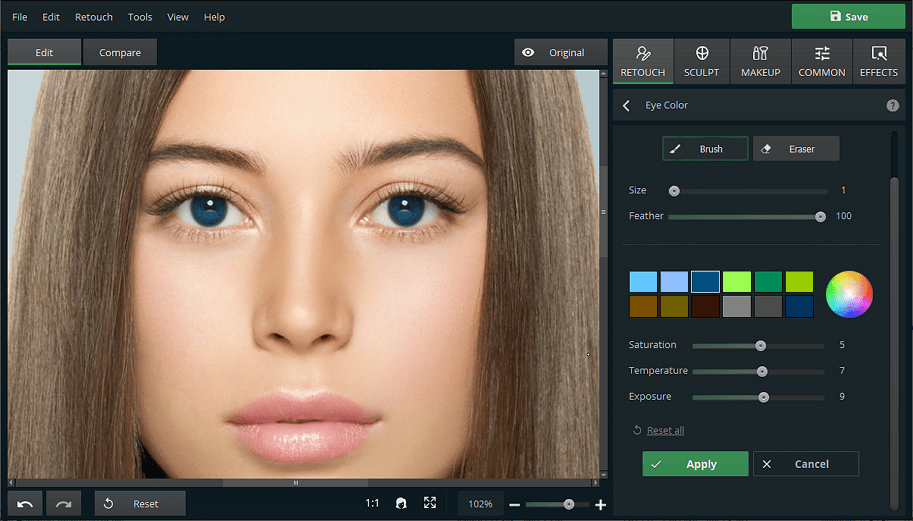Pick the light blue color swatch

click(x=643, y=282)
